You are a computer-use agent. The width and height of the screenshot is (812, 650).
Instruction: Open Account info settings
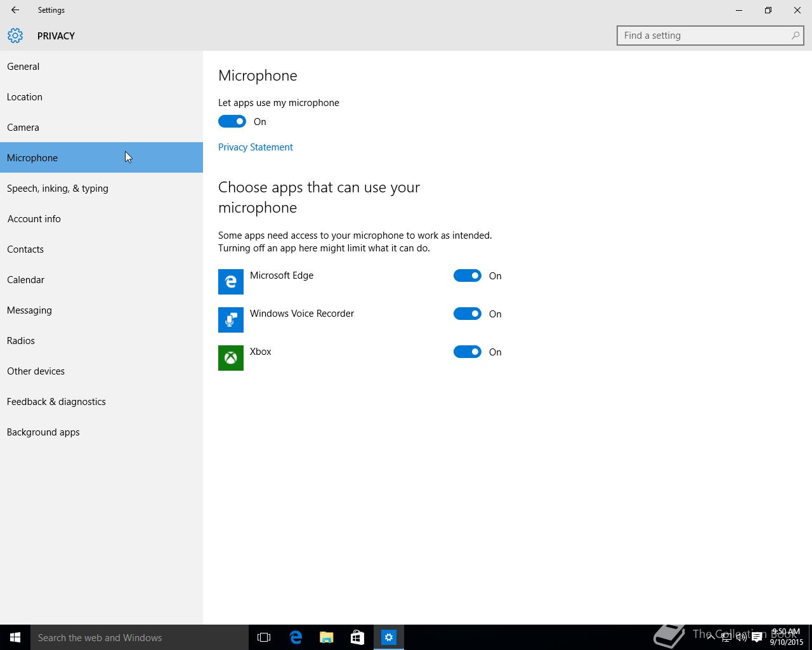tap(101, 218)
